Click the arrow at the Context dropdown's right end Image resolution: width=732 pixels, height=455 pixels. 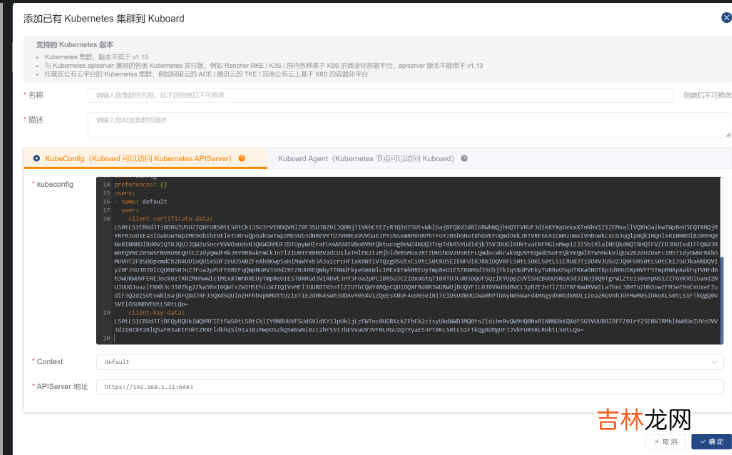point(714,361)
